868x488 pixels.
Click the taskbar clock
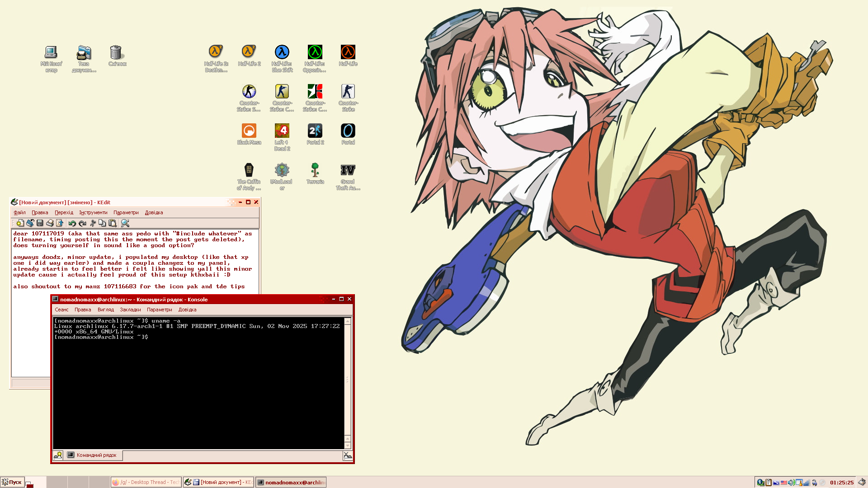[841, 483]
